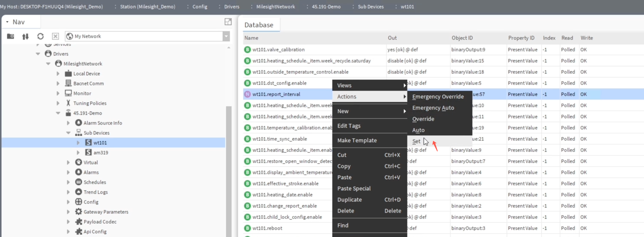Select Copy in the context menu
The width and height of the screenshot is (644, 237).
coord(370,166)
